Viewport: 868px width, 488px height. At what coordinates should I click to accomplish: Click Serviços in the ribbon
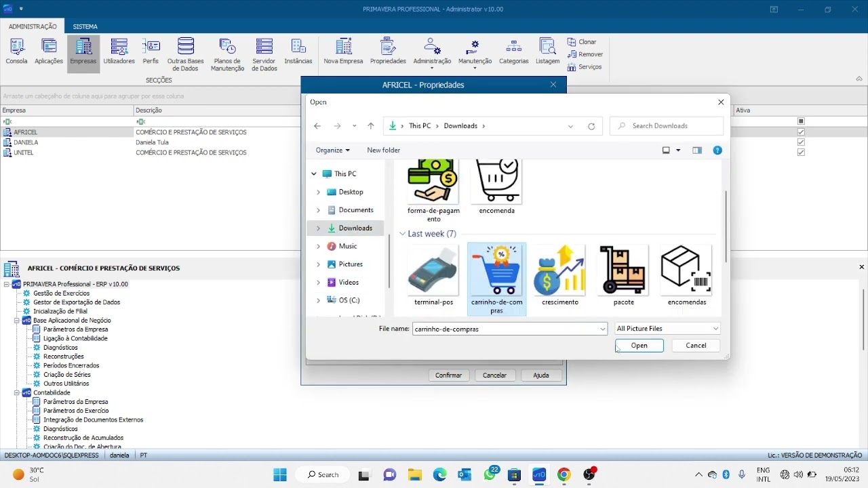(585, 67)
